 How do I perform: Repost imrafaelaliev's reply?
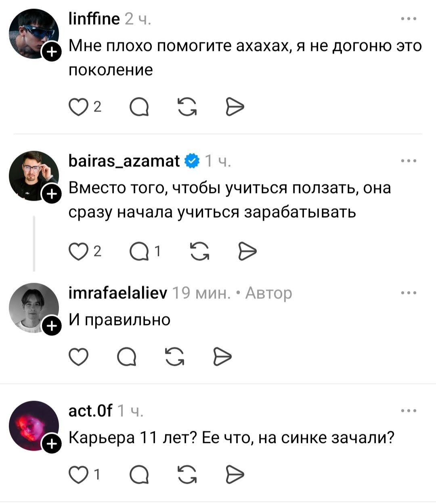pyautogui.click(x=175, y=356)
